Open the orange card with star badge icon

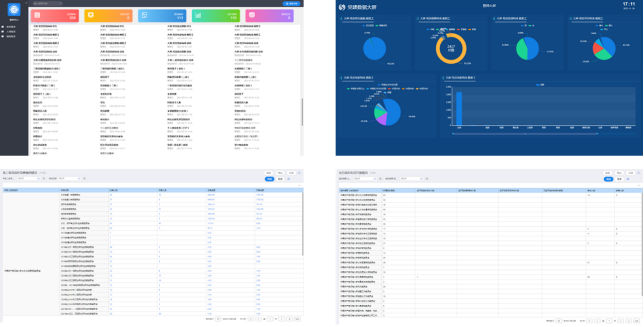(108, 15)
